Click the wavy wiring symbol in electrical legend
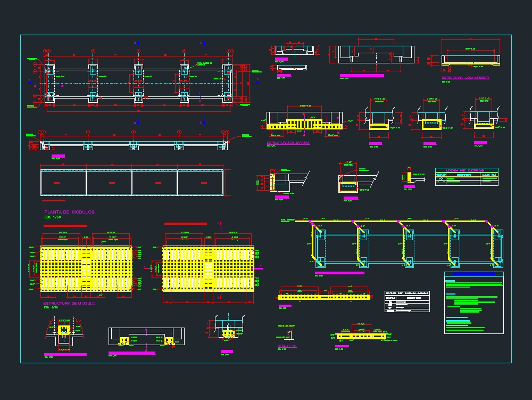The image size is (532, 400). pos(440,181)
